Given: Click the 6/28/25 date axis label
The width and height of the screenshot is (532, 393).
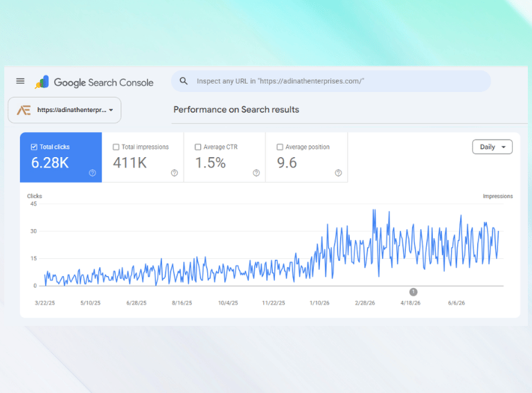Looking at the screenshot, I should click(136, 303).
